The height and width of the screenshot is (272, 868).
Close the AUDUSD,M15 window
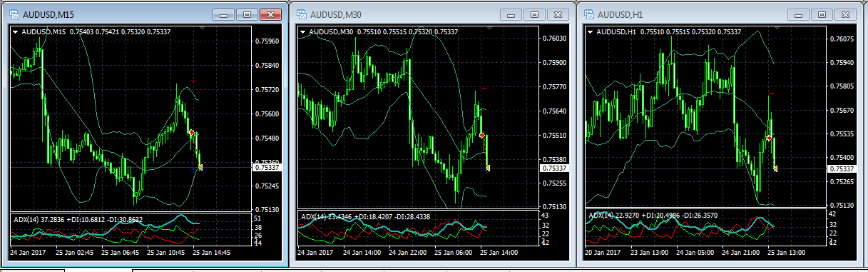(x=270, y=14)
